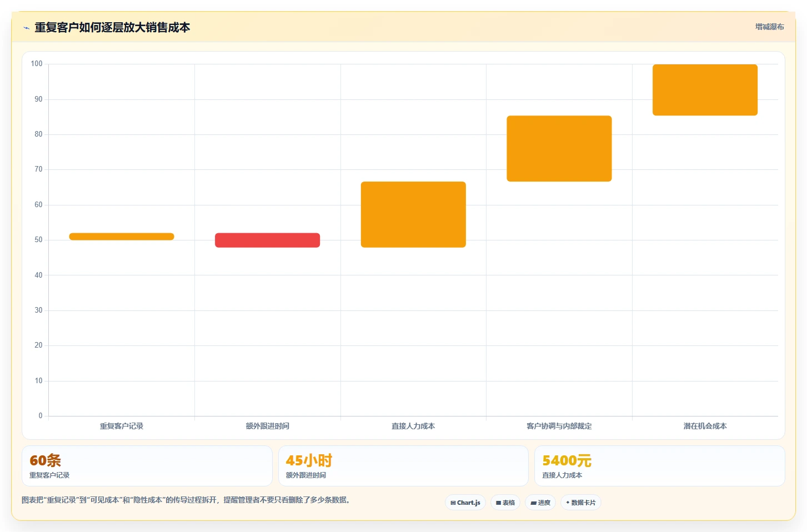The width and height of the screenshot is (807, 532).
Task: Click the 数据卡片 tag chip
Action: [x=581, y=503]
